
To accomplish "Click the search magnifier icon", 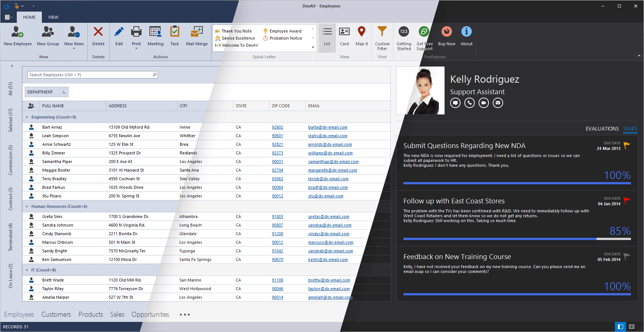I will point(155,75).
